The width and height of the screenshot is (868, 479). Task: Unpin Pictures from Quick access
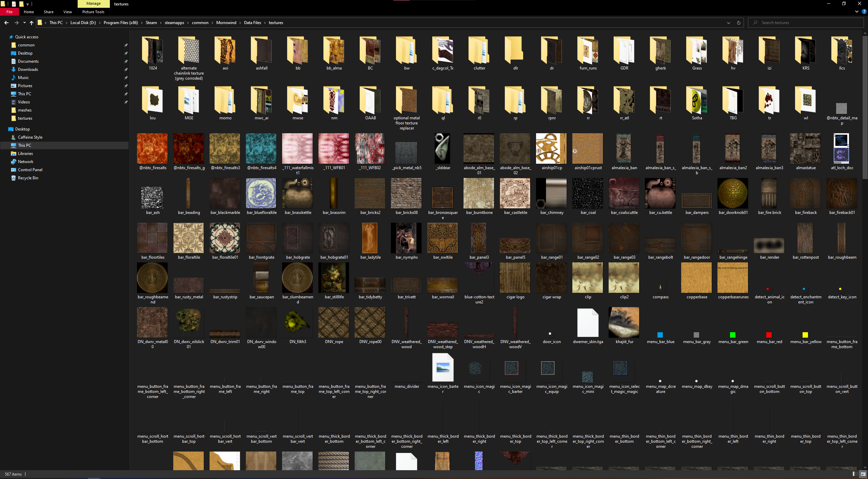pos(126,85)
